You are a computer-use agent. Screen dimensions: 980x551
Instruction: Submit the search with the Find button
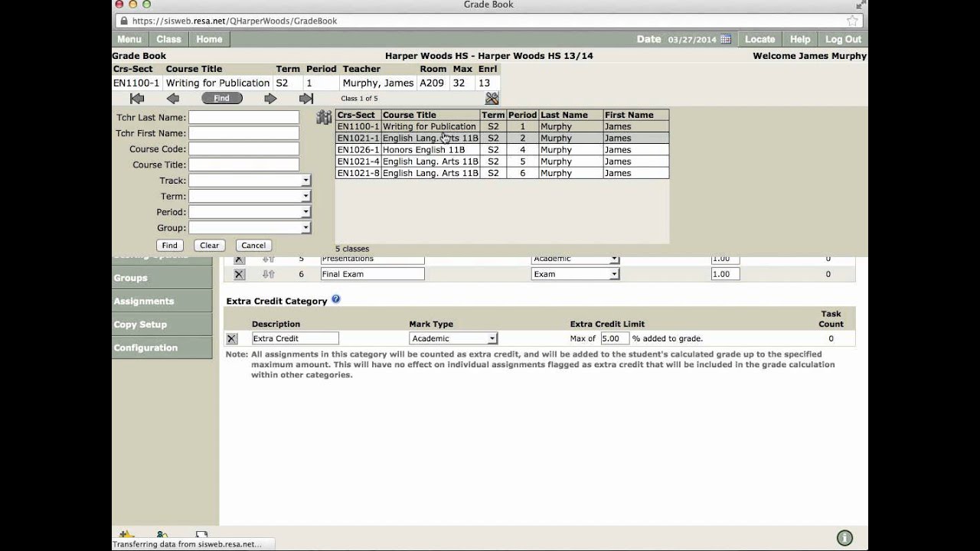tap(169, 246)
